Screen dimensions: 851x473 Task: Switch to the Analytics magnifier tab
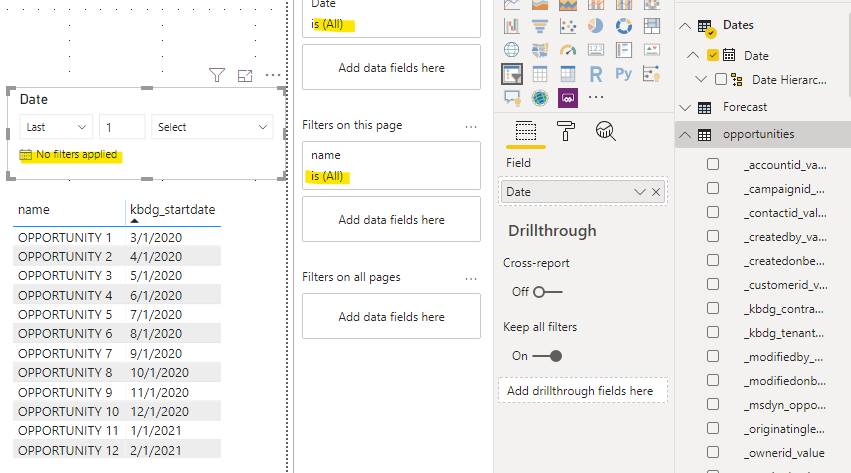pos(605,131)
